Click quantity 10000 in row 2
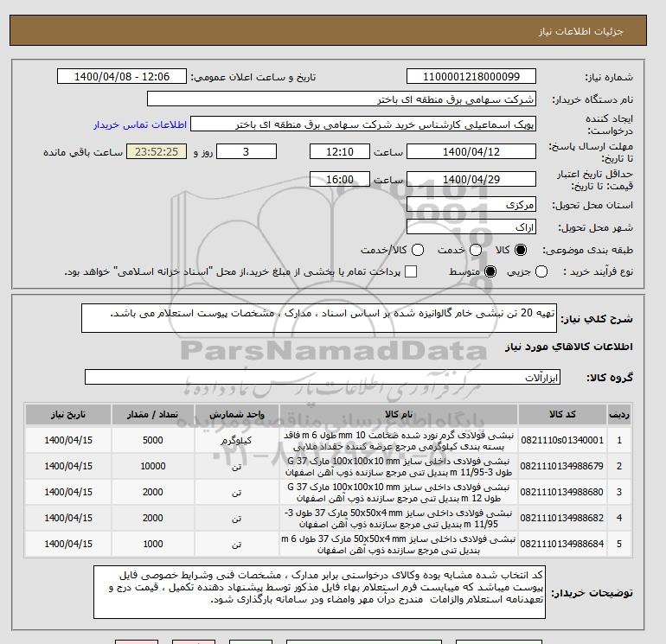This screenshot has height=644, width=666. click(153, 466)
